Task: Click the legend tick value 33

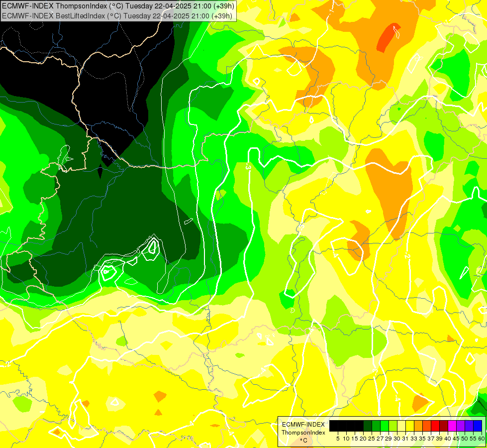Action: click(414, 439)
